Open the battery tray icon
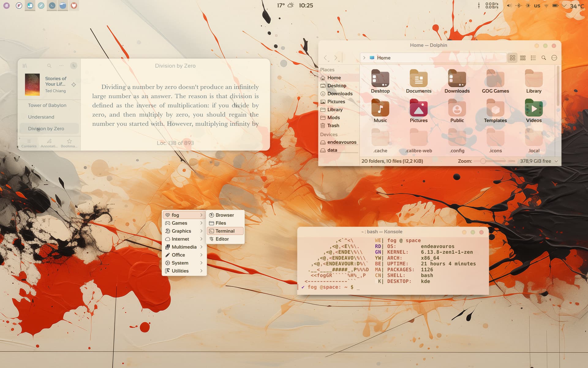Screen dimensions: 588x368 pyautogui.click(x=555, y=6)
